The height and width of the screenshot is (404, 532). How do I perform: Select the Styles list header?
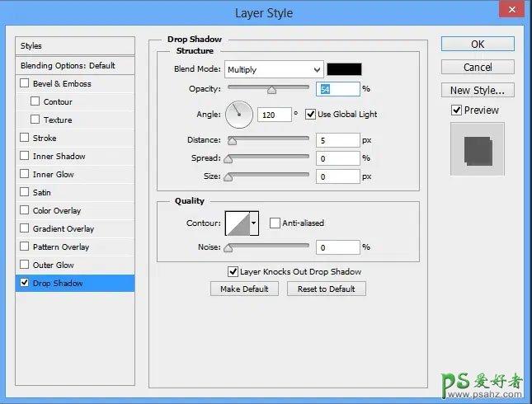pyautogui.click(x=75, y=46)
